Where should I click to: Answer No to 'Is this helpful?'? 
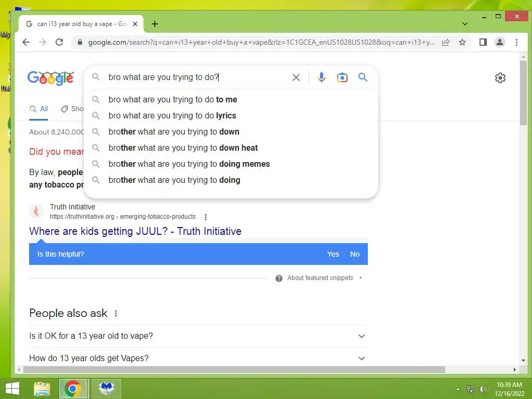354,254
